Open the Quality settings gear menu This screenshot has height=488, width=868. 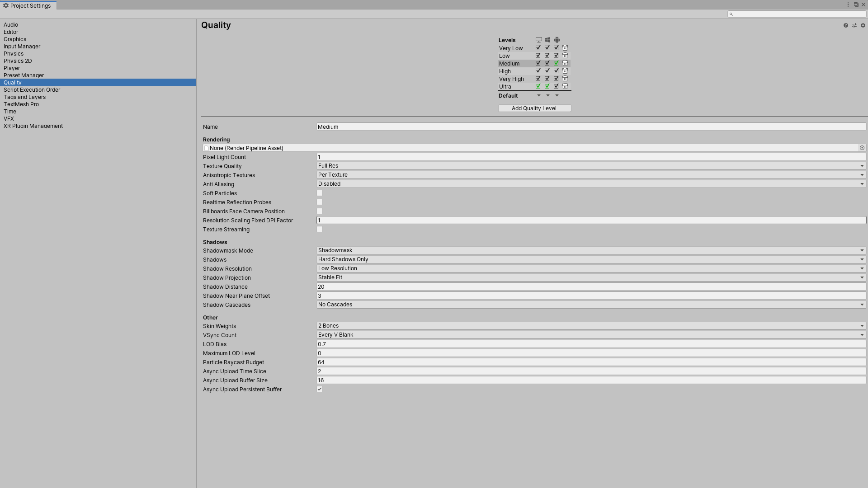coord(863,25)
